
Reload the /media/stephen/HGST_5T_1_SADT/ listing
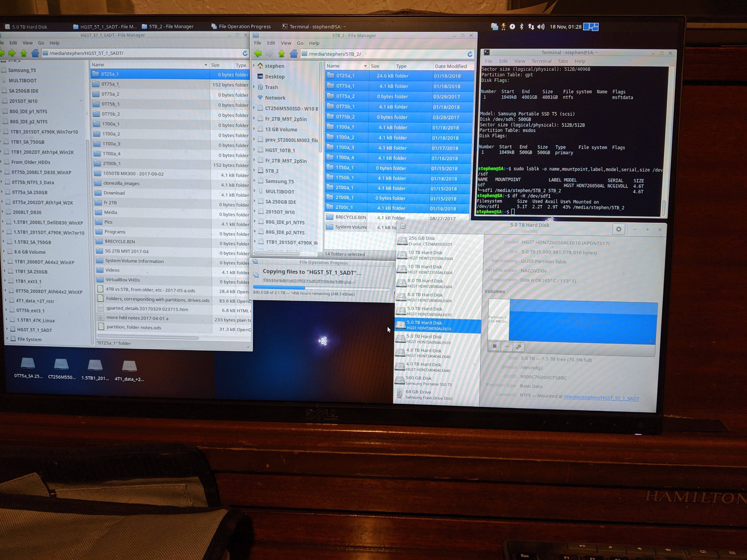tap(245, 53)
